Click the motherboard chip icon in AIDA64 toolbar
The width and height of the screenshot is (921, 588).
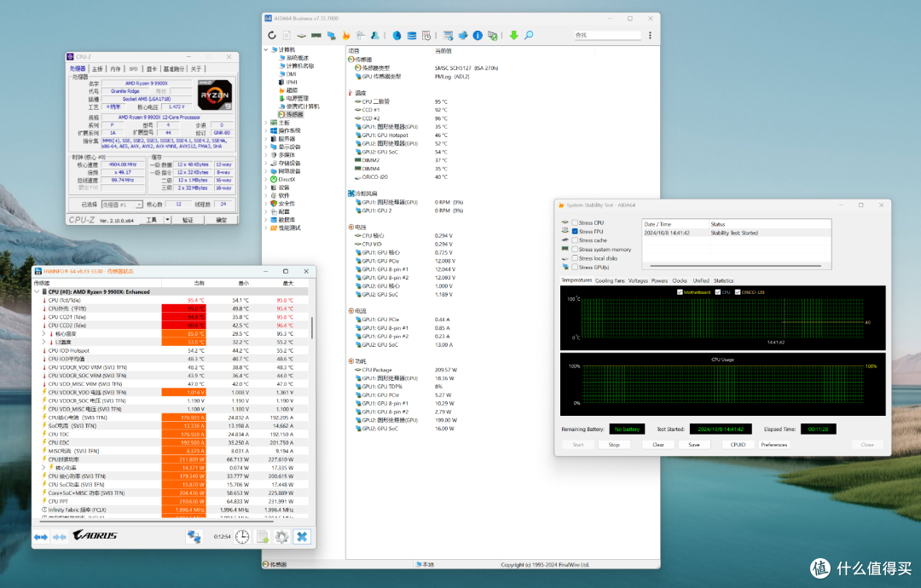click(x=301, y=35)
